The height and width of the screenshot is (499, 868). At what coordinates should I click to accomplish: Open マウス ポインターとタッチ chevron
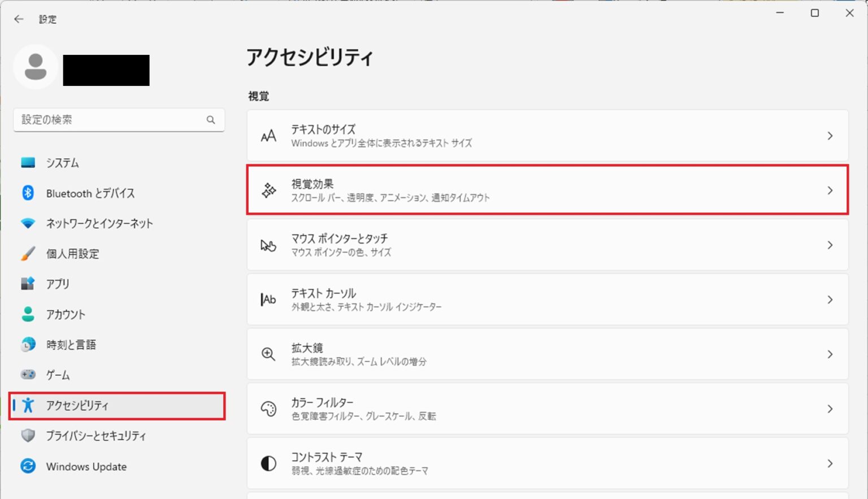point(830,245)
